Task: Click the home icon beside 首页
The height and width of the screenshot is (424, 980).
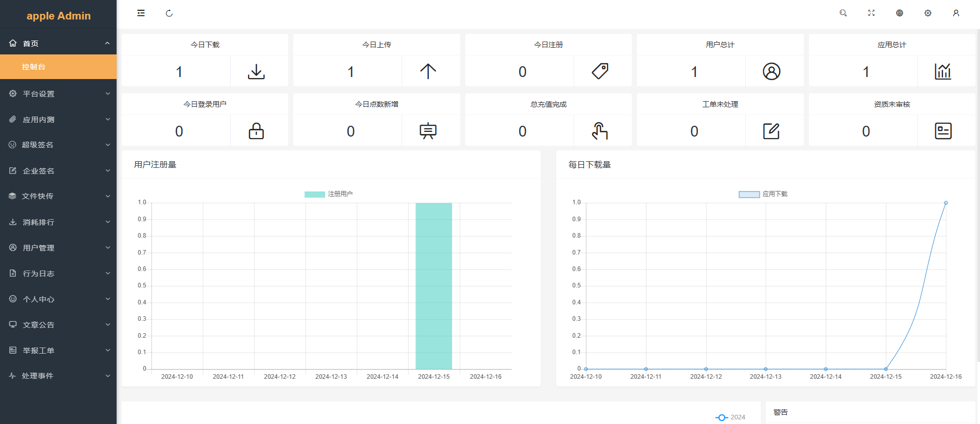Action: pos(13,43)
